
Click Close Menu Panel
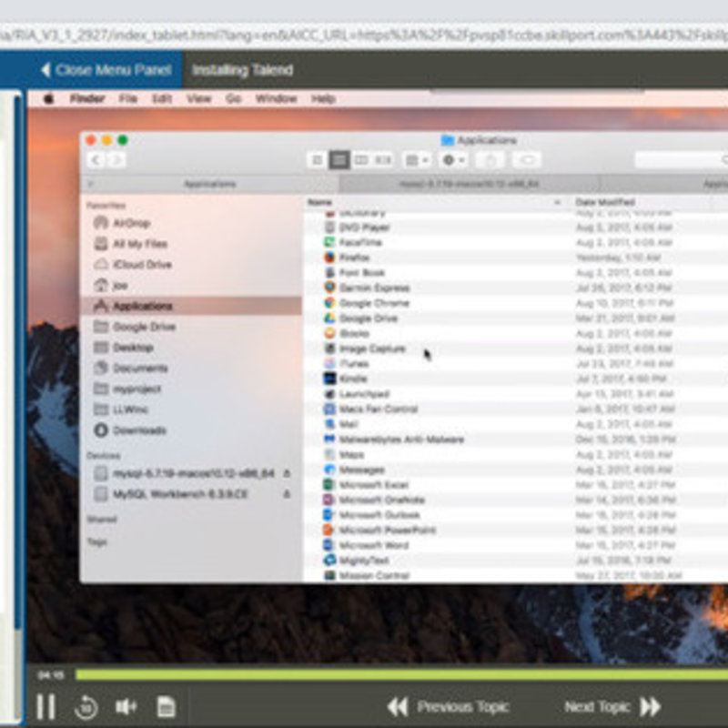click(106, 70)
